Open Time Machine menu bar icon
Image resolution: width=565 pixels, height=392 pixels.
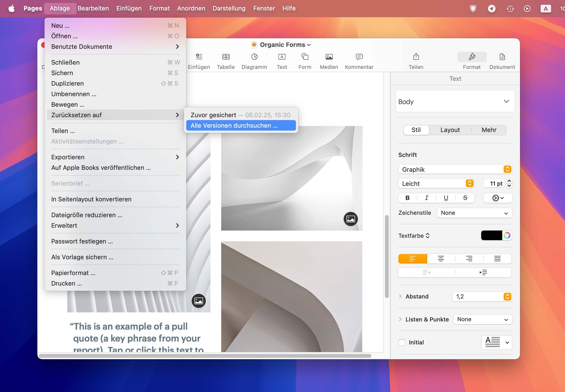tap(510, 9)
